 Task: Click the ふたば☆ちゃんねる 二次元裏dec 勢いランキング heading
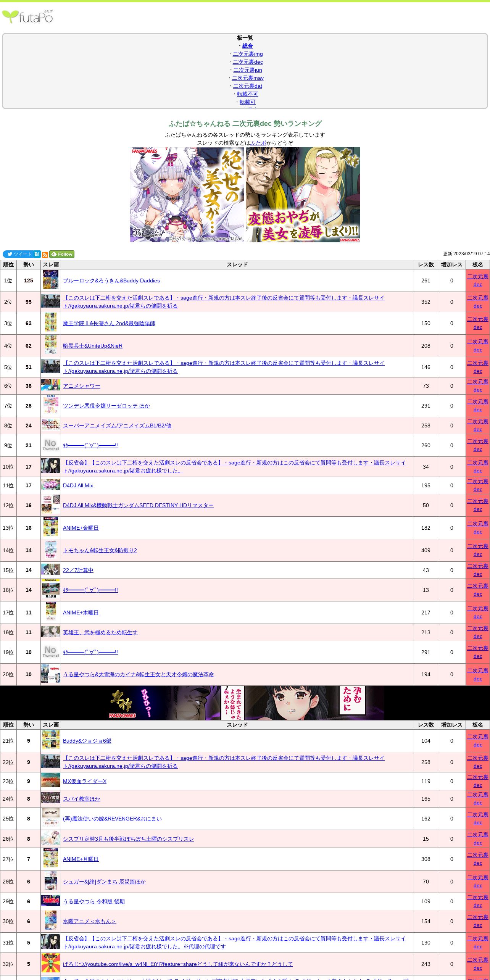245,124
